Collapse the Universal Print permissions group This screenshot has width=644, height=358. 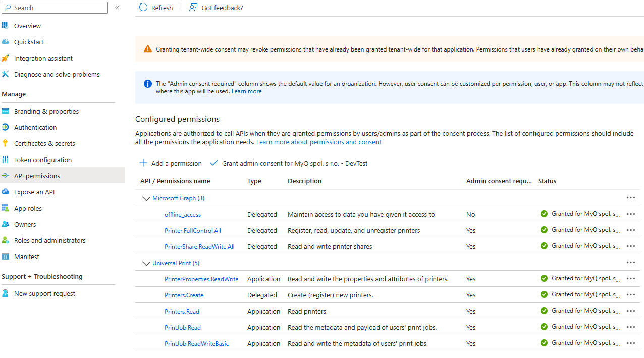[146, 263]
